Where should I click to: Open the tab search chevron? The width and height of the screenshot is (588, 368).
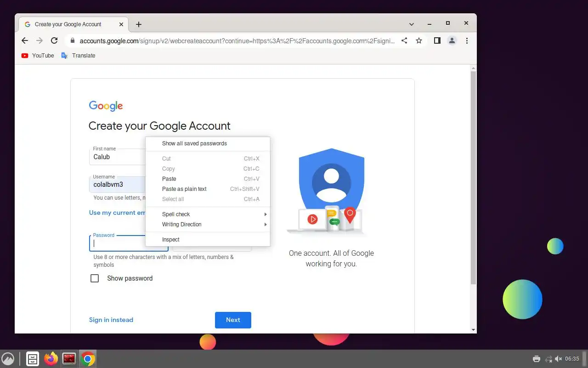(412, 24)
